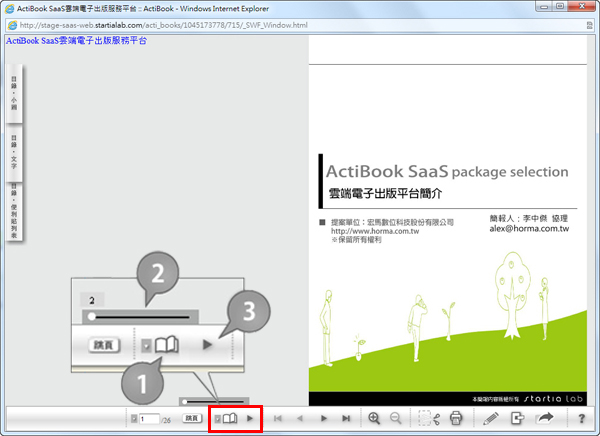Go to the next page
Viewport: 600px width, 436px height.
324,418
